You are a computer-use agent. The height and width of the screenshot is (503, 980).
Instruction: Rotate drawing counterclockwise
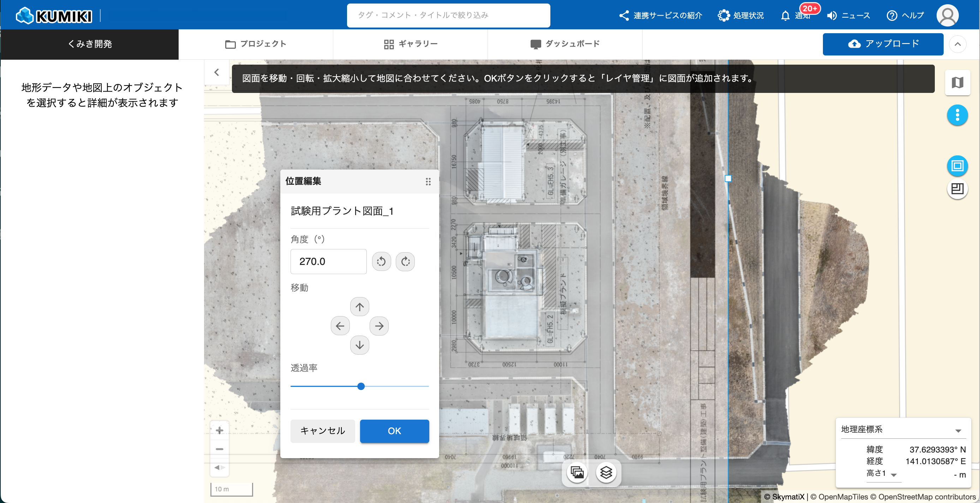pos(381,262)
